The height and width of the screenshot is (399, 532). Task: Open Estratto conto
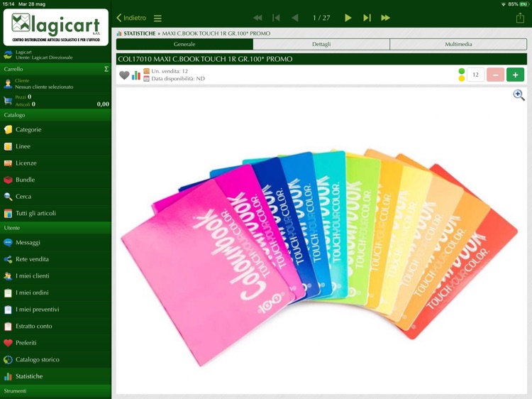click(x=55, y=326)
